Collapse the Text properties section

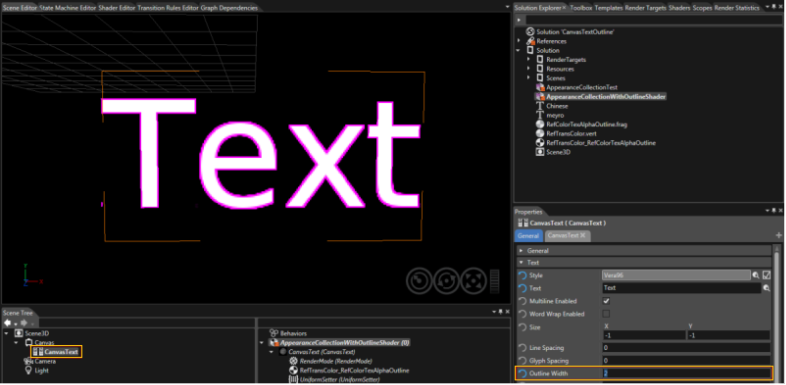click(x=521, y=263)
